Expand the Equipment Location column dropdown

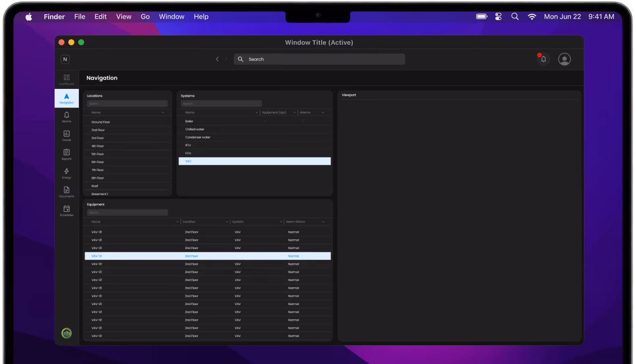coord(227,222)
